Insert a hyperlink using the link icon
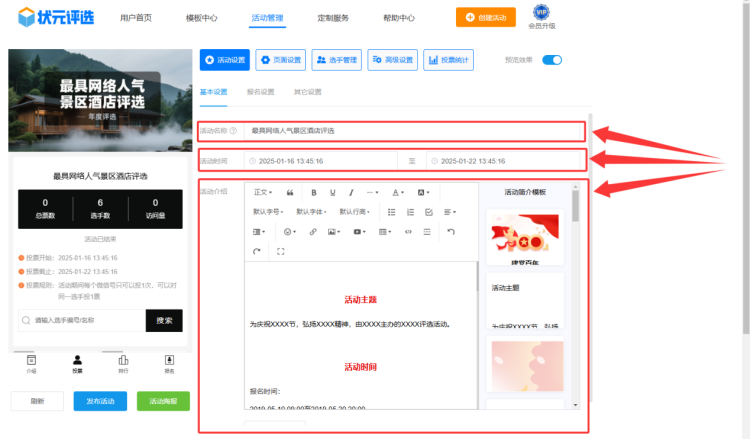This screenshot has width=750, height=439. click(313, 231)
